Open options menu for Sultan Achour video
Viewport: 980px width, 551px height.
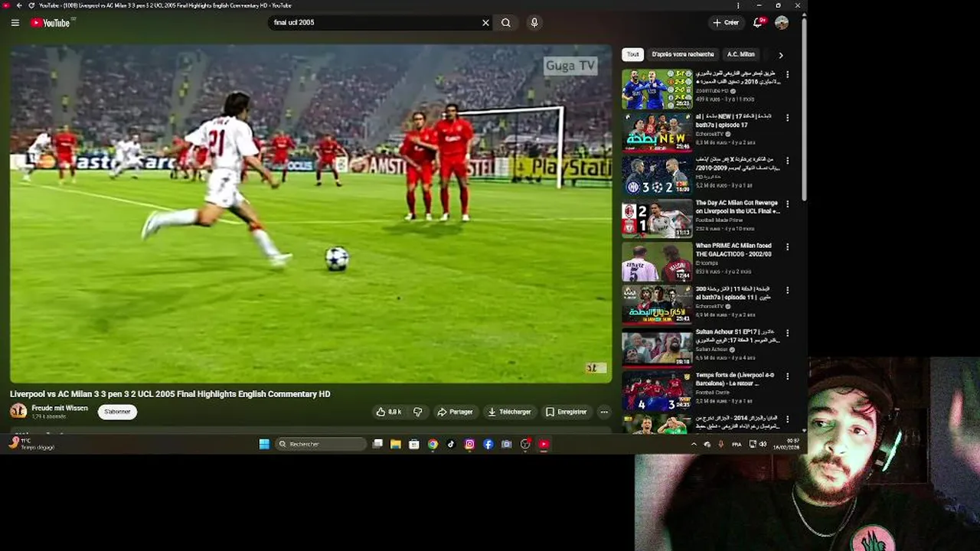[x=787, y=334]
